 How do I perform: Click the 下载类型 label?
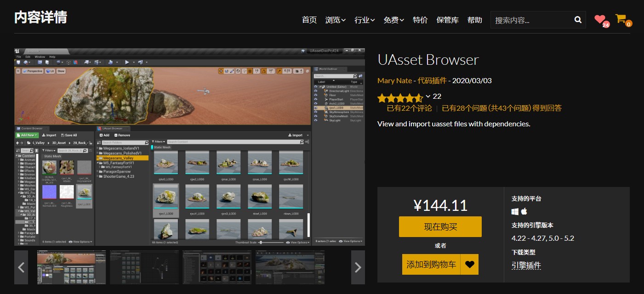tap(524, 252)
